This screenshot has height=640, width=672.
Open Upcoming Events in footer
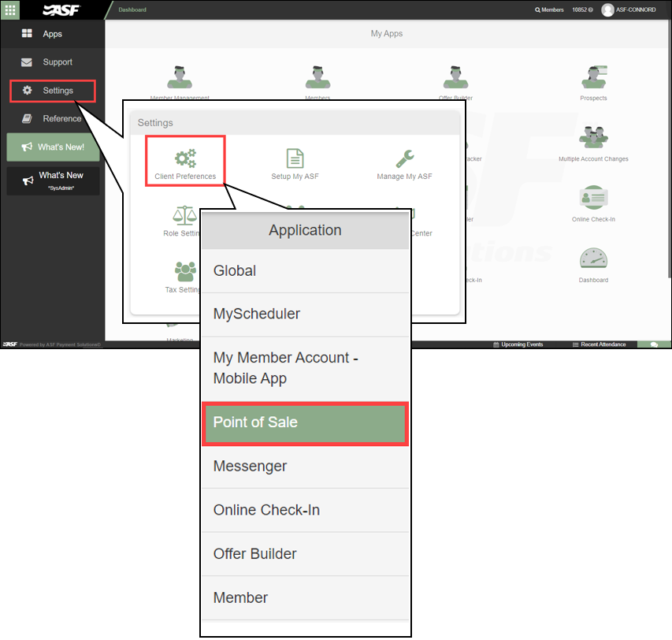tap(518, 344)
